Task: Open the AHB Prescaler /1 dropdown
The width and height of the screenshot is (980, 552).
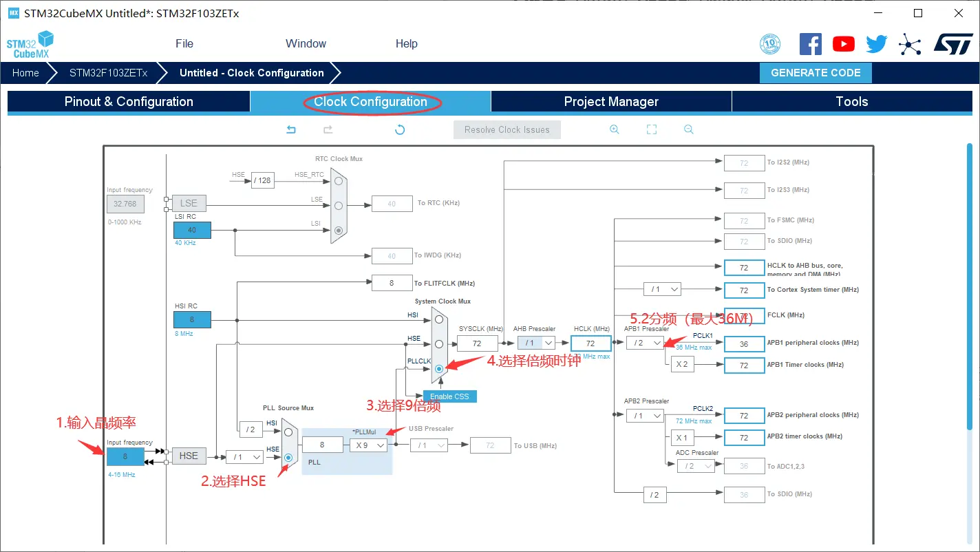Action: 536,343
